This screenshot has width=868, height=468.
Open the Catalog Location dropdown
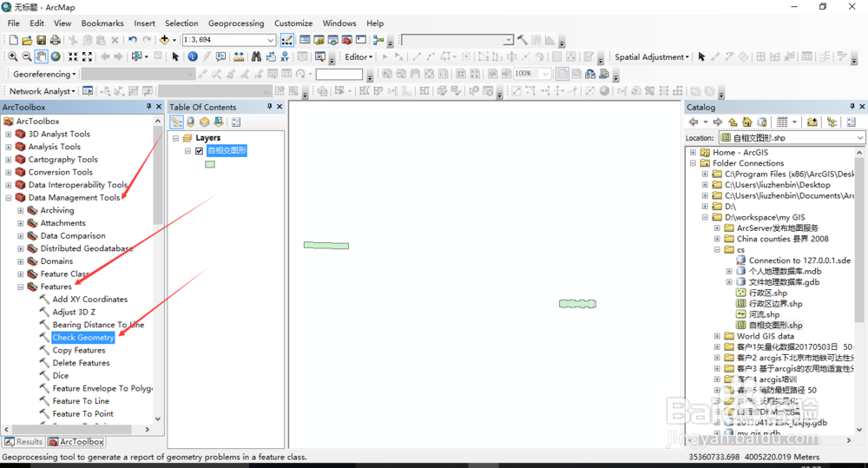point(859,137)
